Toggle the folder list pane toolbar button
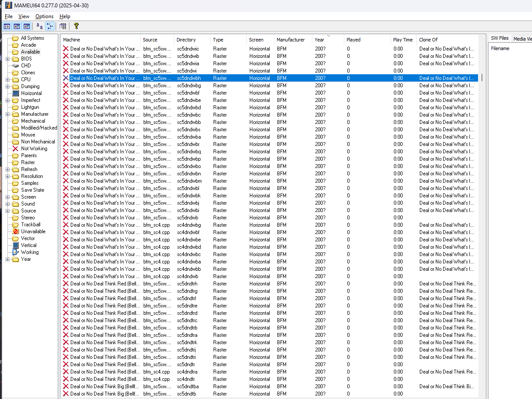Image resolution: width=532 pixels, height=399 pixels. point(7,26)
